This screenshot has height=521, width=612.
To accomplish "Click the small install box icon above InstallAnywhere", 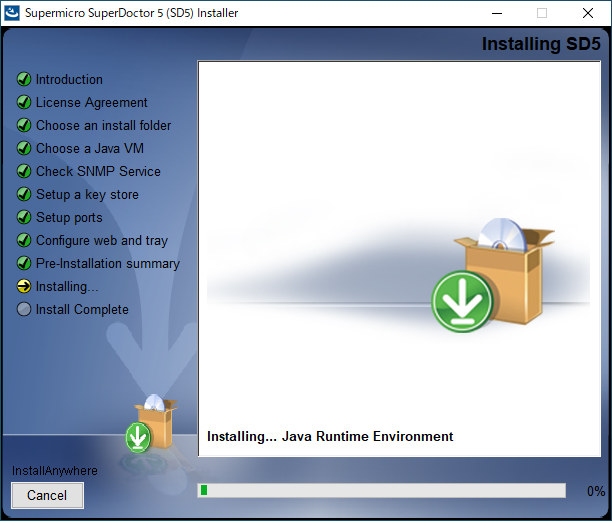I will (x=151, y=423).
